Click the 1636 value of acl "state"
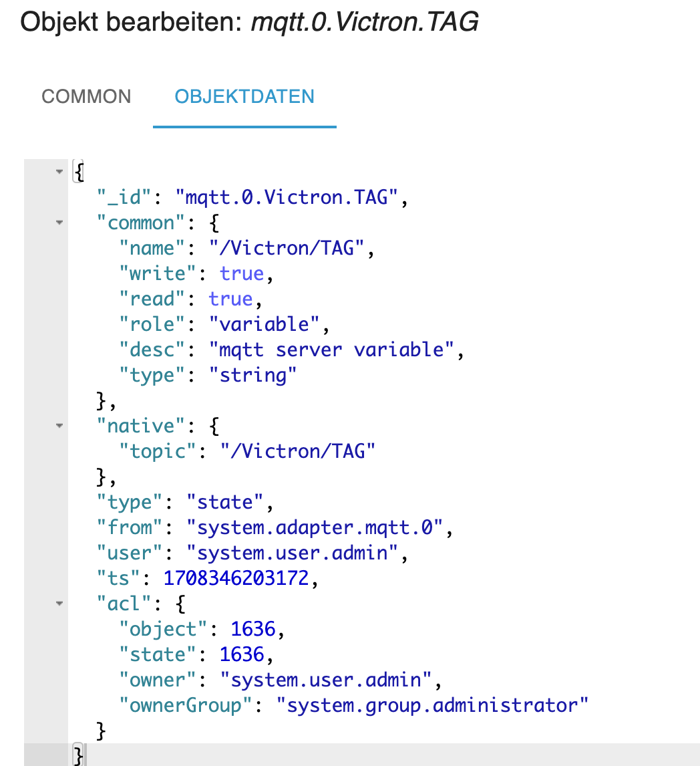Image resolution: width=700 pixels, height=766 pixels. (242, 654)
